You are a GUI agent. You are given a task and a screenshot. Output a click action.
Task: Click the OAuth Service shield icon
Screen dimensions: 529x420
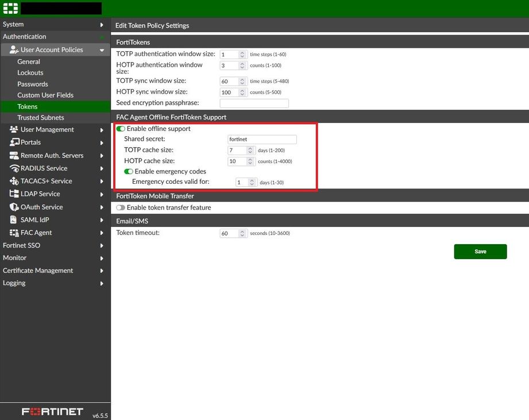coord(14,207)
